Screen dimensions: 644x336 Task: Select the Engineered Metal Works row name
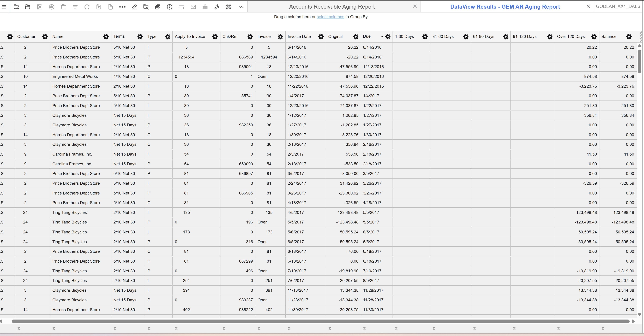[x=75, y=76]
